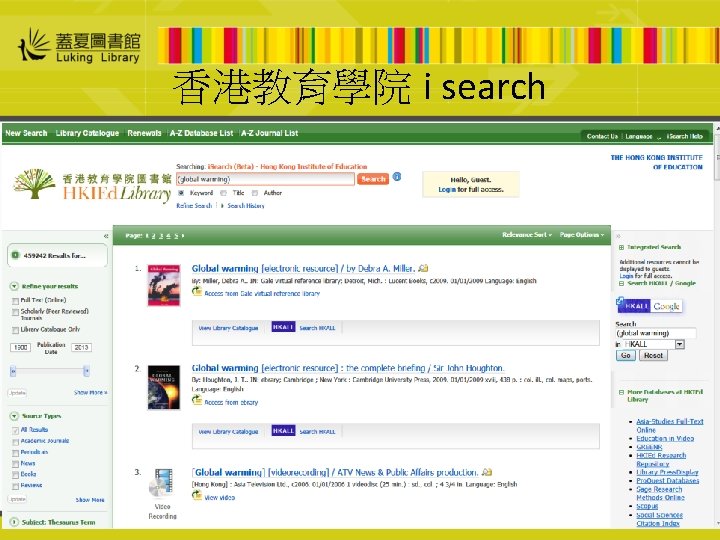The width and height of the screenshot is (720, 540).
Task: Open Global warming: the complete briefing title
Action: click(348, 368)
